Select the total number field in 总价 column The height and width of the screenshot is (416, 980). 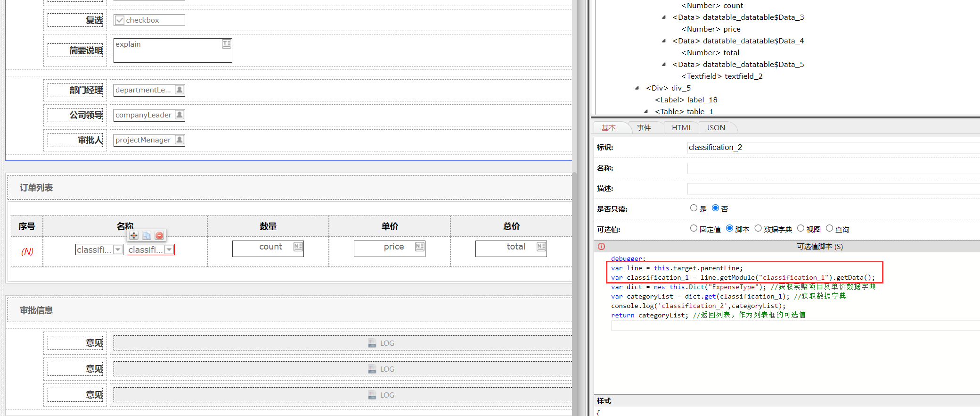coord(511,249)
